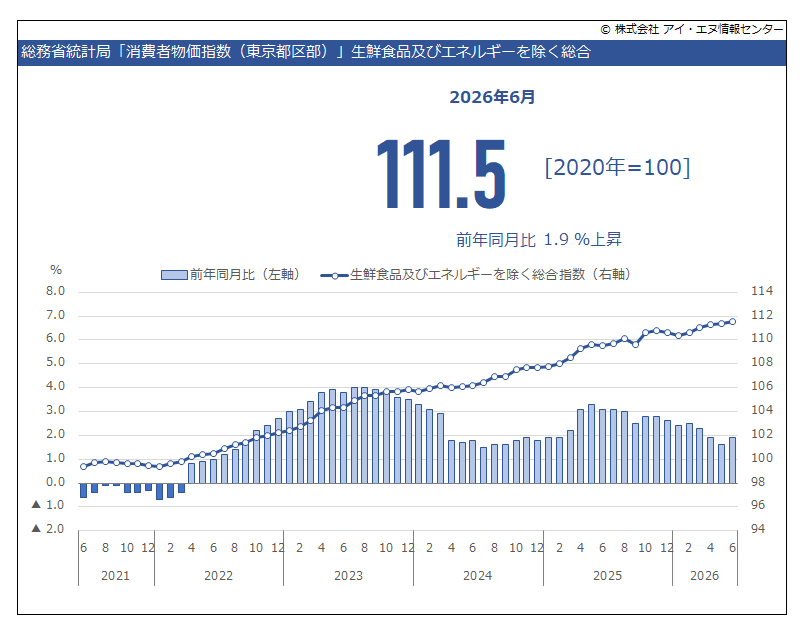The width and height of the screenshot is (804, 635).
Task: Click year label 2023 on the x-axis
Action: point(348,576)
